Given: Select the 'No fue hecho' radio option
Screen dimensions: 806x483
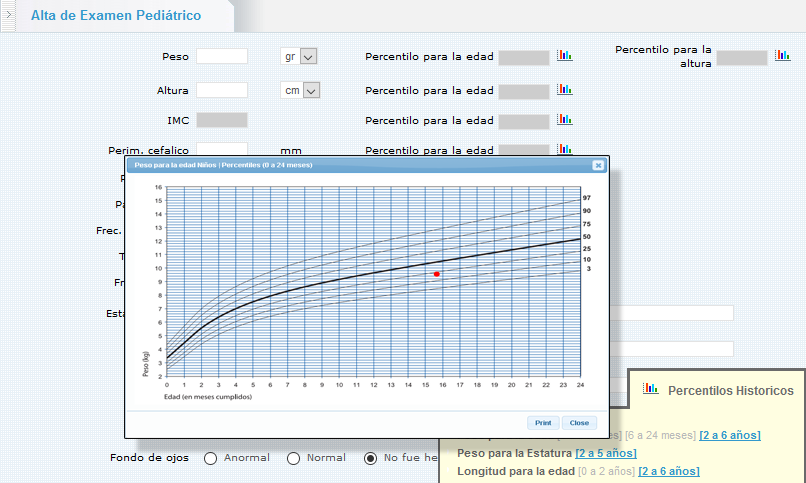Looking at the screenshot, I should click(x=371, y=458).
